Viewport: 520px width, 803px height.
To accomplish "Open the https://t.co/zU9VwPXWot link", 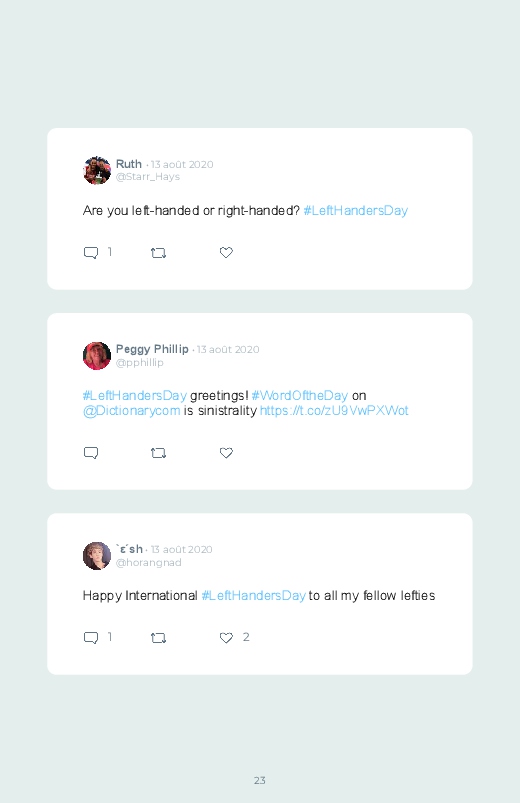I will (x=334, y=411).
